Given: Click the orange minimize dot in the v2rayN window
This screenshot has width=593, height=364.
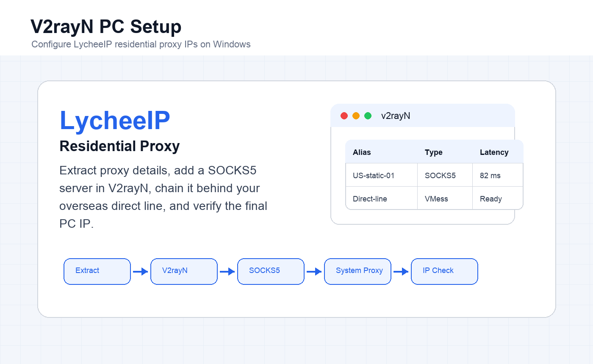Looking at the screenshot, I should (x=356, y=116).
